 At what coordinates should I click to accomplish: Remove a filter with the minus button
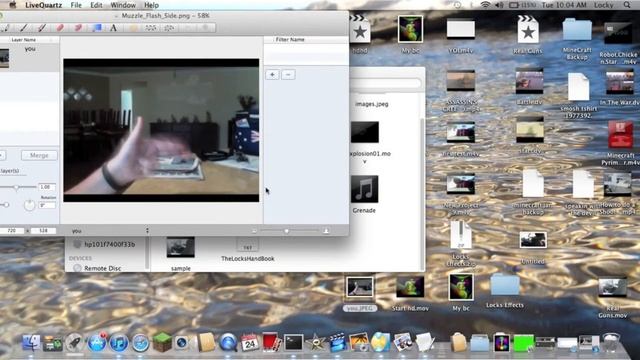(288, 75)
